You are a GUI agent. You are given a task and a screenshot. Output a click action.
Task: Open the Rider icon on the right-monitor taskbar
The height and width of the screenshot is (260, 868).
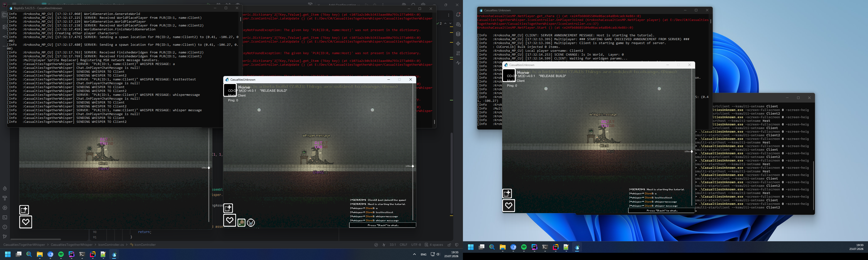[x=556, y=247]
